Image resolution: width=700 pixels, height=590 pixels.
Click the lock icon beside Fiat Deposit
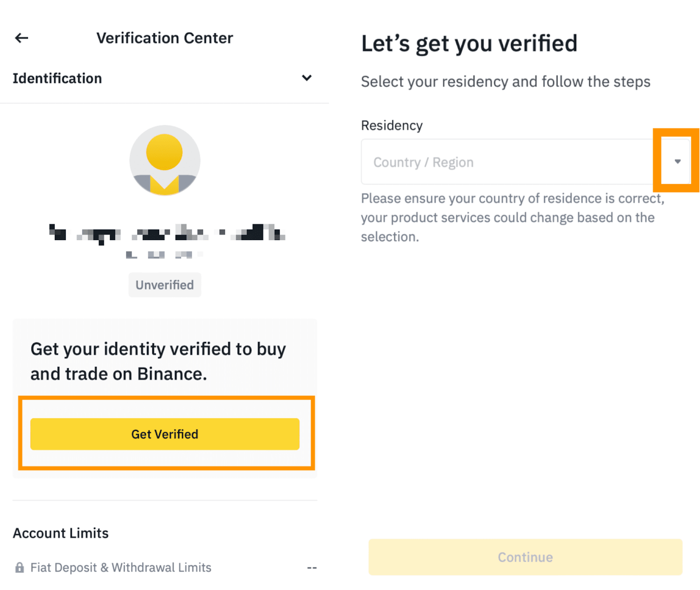click(x=20, y=568)
